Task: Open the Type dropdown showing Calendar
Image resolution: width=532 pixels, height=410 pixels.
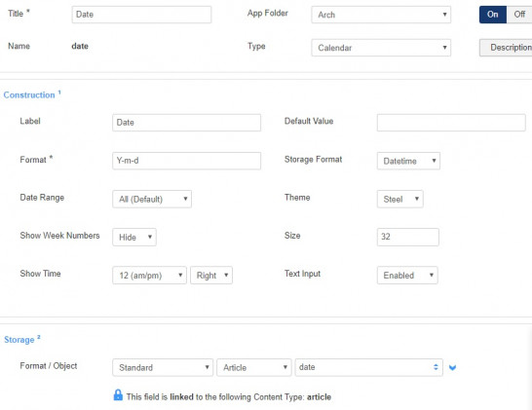Action: pyautogui.click(x=381, y=48)
